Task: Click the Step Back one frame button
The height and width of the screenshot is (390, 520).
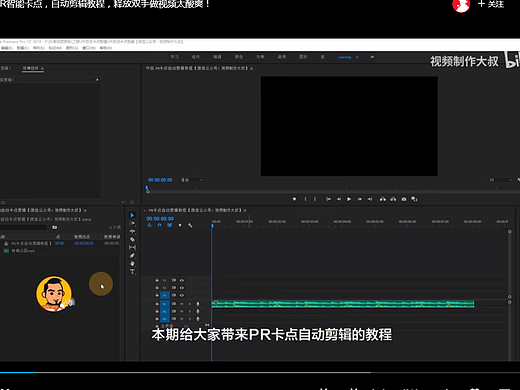Action: coord(339,199)
